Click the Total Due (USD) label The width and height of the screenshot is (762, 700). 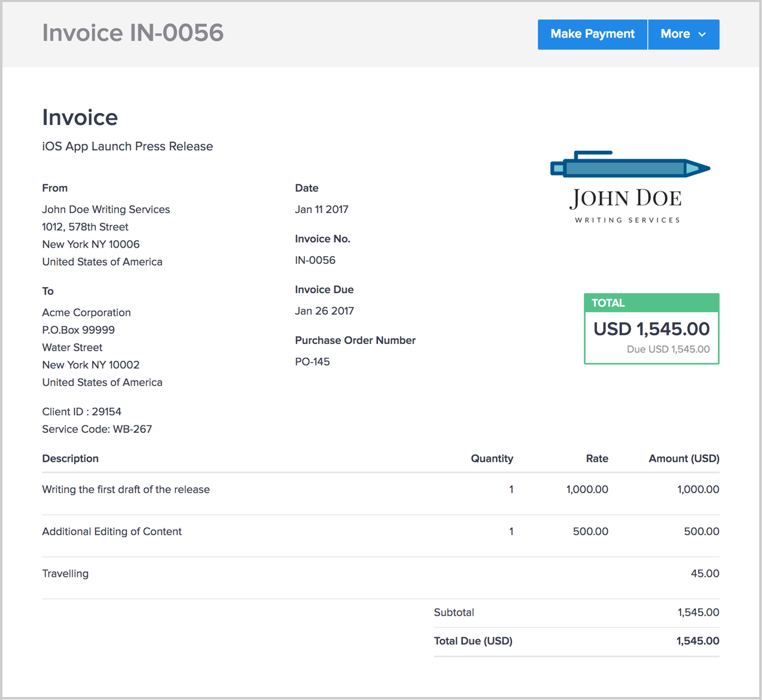(473, 641)
